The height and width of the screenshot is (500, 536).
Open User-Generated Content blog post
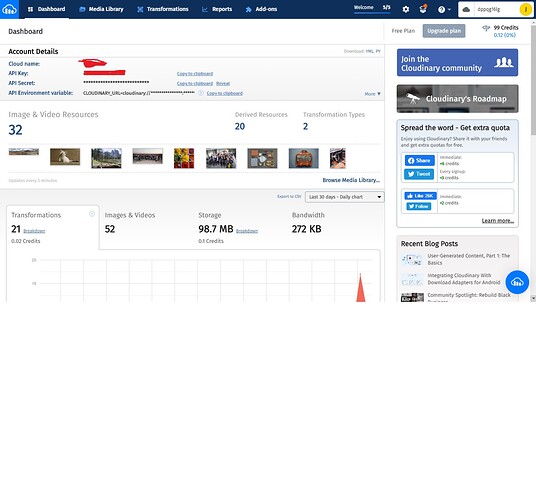(468, 259)
